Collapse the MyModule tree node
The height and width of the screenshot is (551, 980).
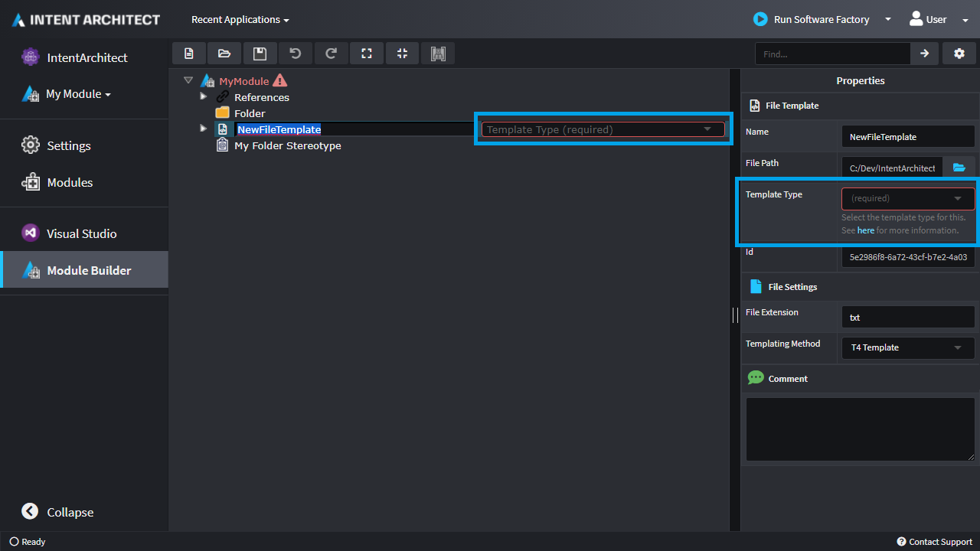click(188, 80)
